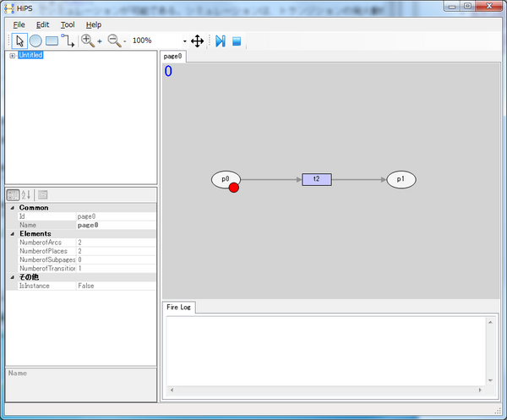
Task: Collapse the Common property group
Action: click(x=13, y=208)
